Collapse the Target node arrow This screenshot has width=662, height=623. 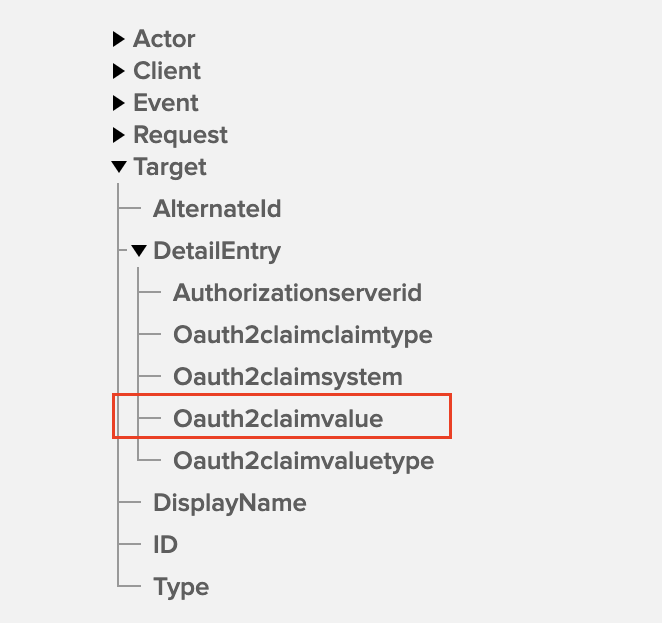(x=119, y=168)
